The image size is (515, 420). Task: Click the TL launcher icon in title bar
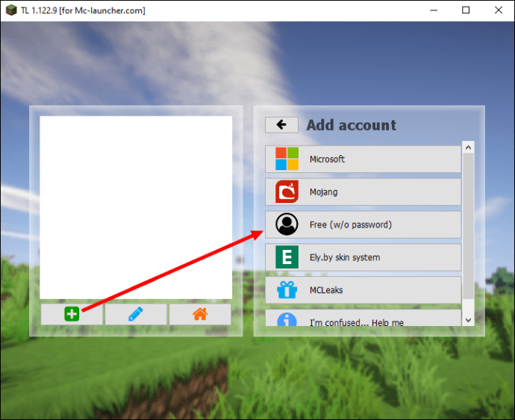click(x=11, y=10)
